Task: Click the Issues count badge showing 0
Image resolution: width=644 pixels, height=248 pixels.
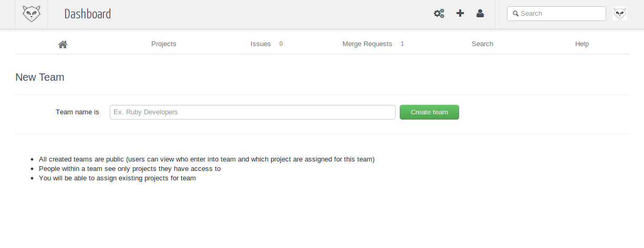Action: point(281,44)
